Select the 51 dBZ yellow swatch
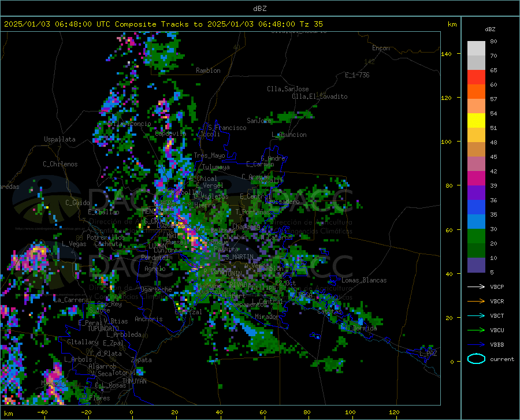520x420 pixels. (476, 121)
